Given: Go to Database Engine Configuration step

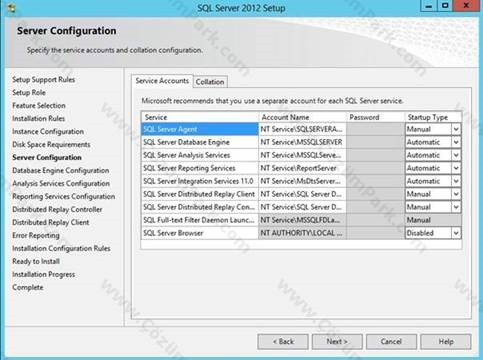Looking at the screenshot, I should pos(61,170).
